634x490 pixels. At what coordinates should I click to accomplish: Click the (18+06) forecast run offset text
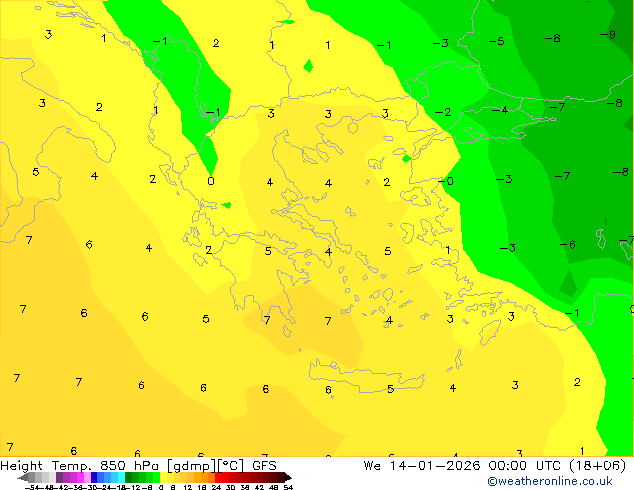[597, 465]
